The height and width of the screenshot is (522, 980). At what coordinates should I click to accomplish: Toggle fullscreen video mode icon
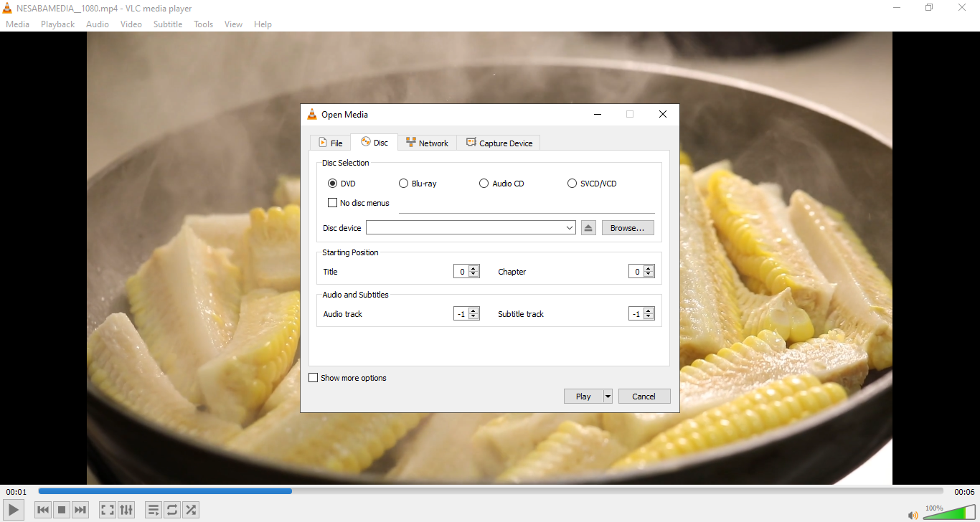(x=108, y=510)
